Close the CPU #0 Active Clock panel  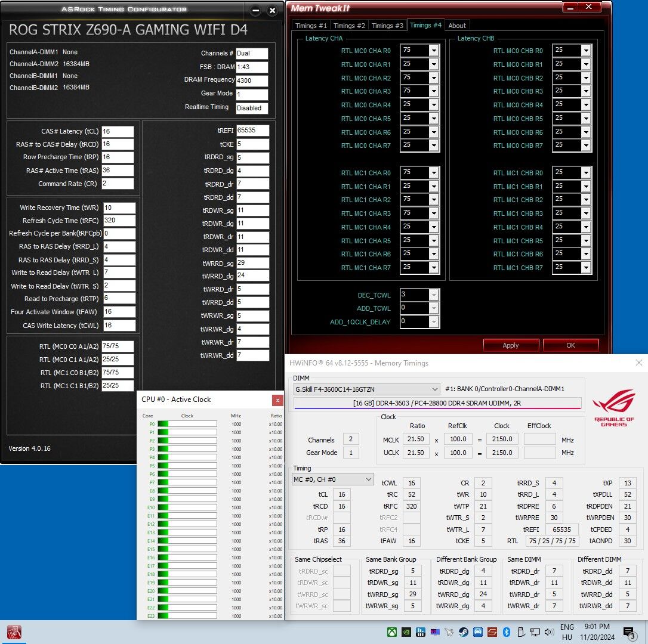pyautogui.click(x=277, y=400)
